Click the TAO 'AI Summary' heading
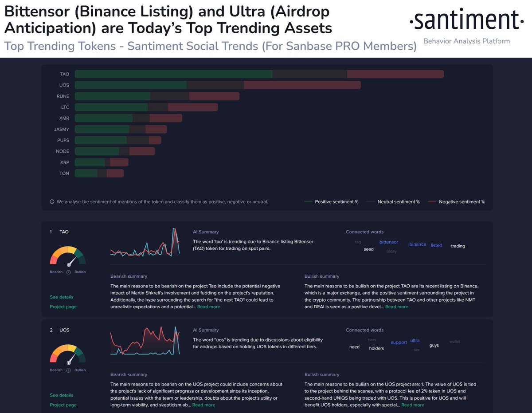This screenshot has width=532, height=413. 206,232
